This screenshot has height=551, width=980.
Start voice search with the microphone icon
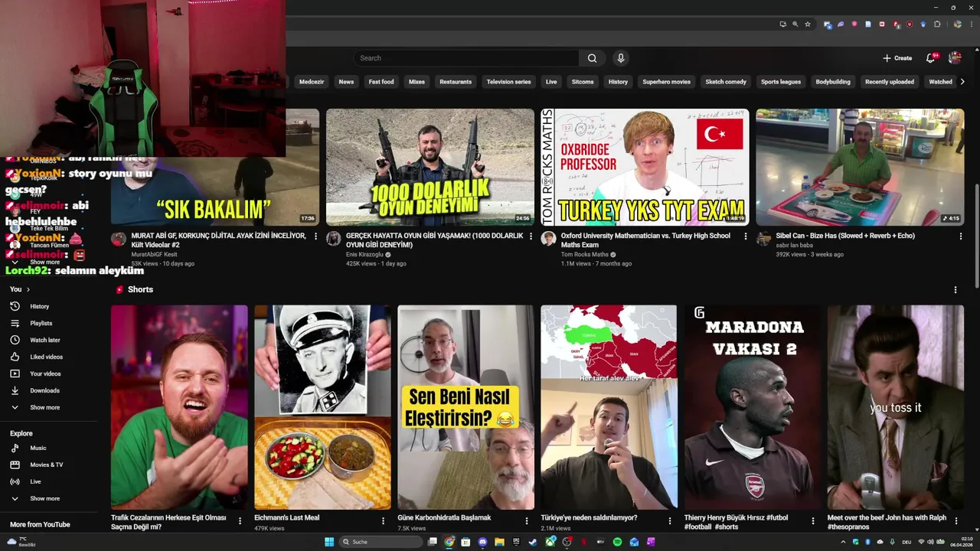pyautogui.click(x=621, y=58)
